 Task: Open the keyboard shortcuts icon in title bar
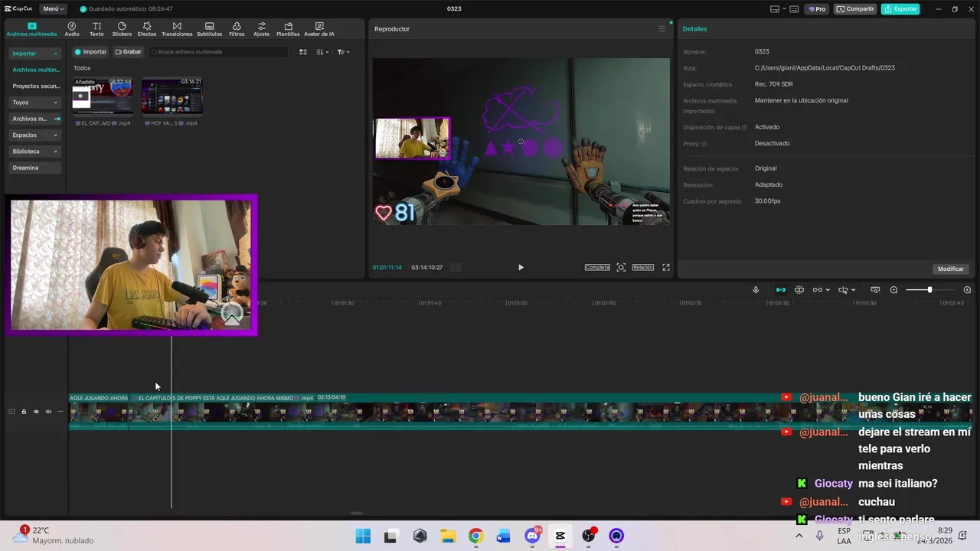pos(794,9)
